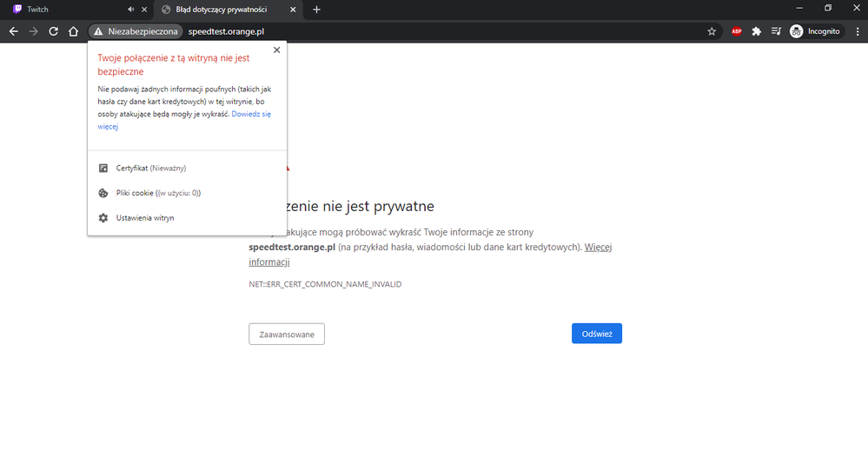The image size is (868, 457).
Task: Mute the Twitch tab audio icon
Action: tap(130, 10)
